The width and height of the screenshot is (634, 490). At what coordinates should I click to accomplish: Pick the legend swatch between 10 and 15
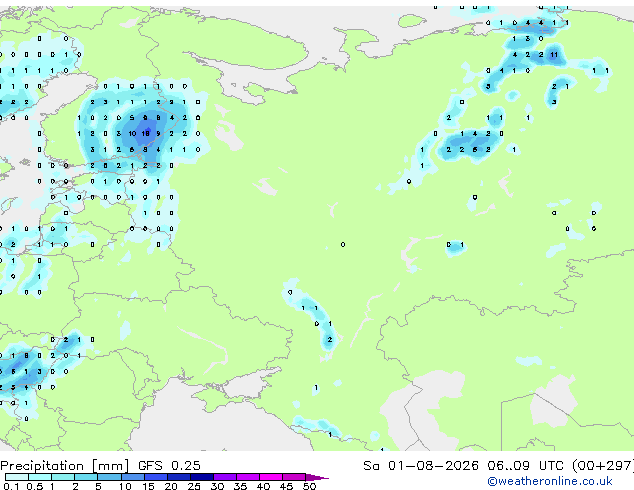pyautogui.click(x=132, y=477)
